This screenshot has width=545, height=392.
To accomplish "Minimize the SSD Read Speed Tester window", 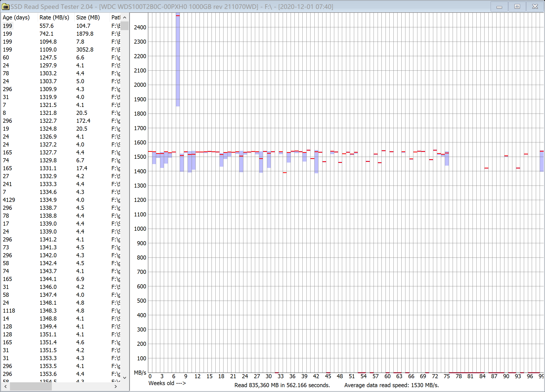I will [x=499, y=7].
